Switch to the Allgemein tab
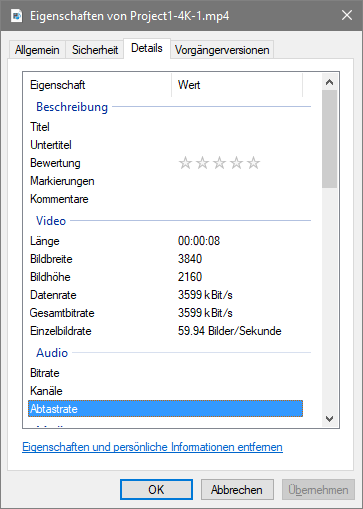 (37, 50)
